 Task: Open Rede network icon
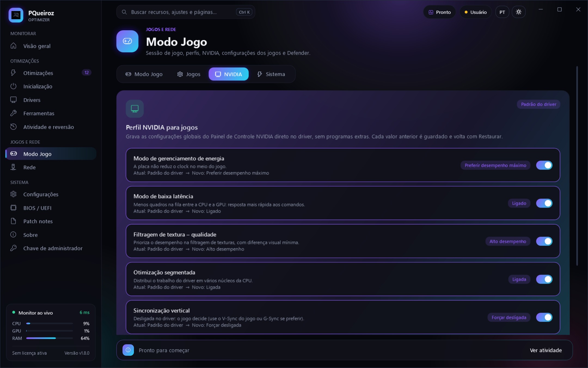pos(13,167)
